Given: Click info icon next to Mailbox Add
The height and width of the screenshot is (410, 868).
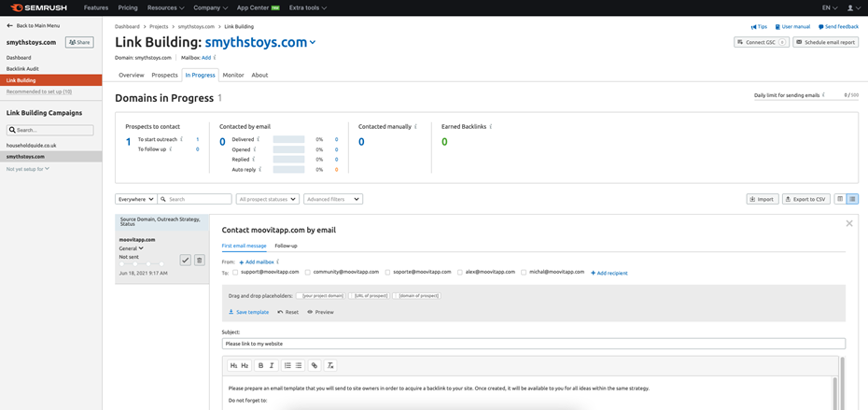Looking at the screenshot, I should tap(215, 57).
